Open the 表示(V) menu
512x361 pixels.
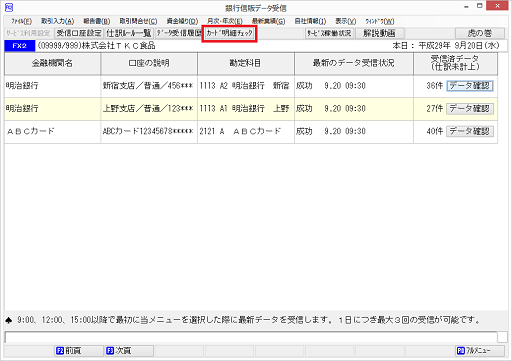346,21
